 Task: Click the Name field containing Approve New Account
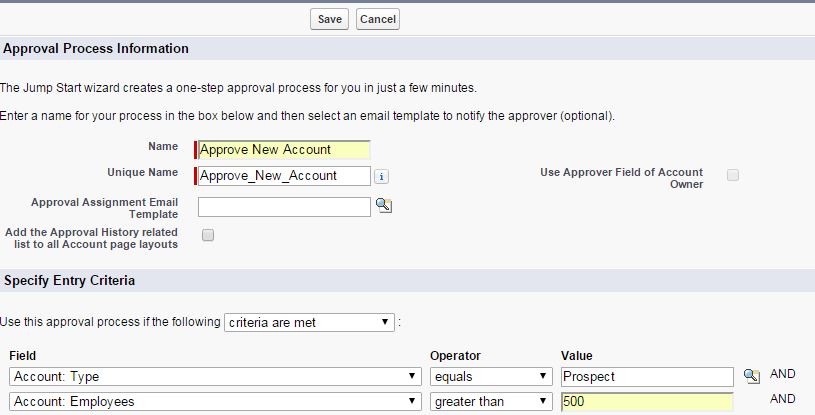point(285,150)
